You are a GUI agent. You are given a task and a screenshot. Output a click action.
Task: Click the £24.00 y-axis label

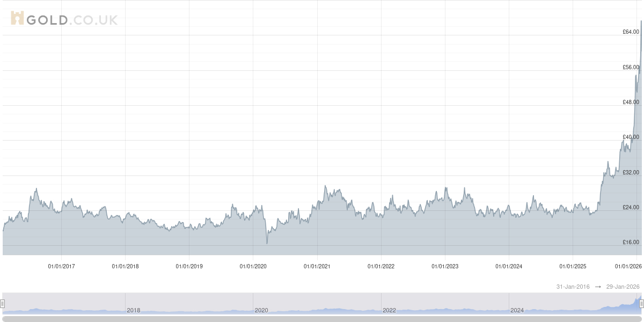tap(631, 208)
